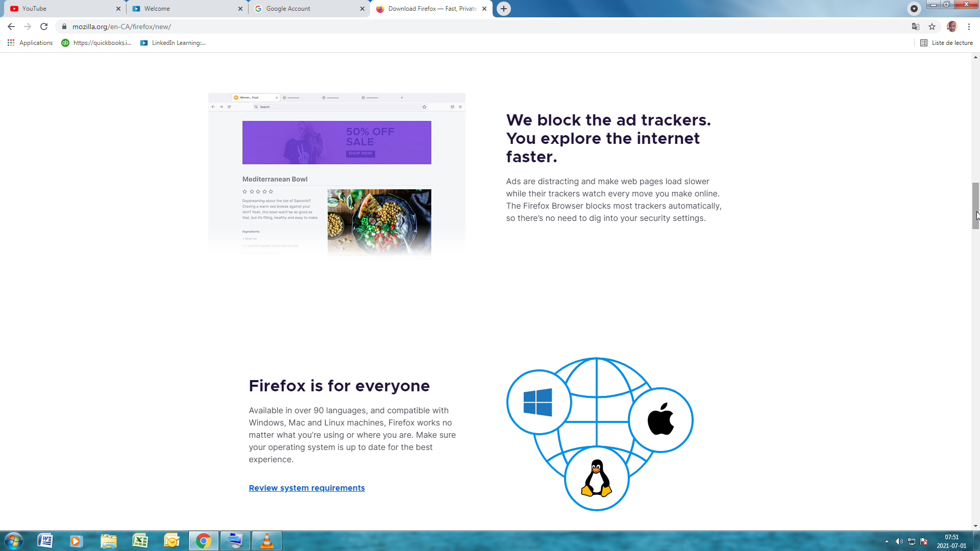Show hidden system tray icons arrow

pos(887,541)
